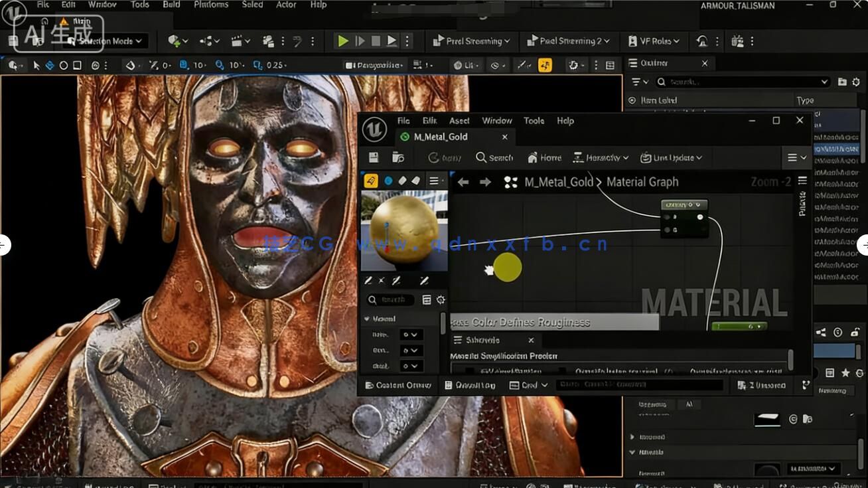
Task: Toggle the highlighted preview option above the sphere
Action: tap(370, 180)
